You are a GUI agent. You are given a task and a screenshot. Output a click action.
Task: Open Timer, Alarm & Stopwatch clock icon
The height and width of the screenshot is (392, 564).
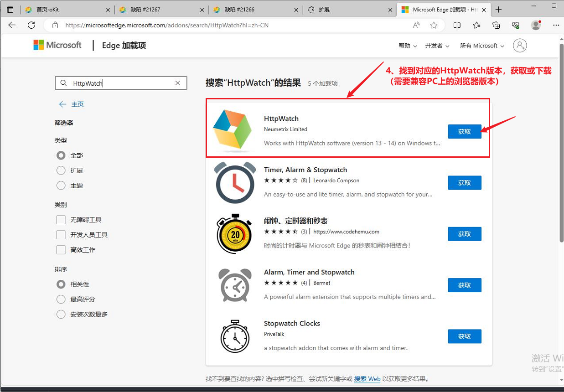tap(235, 182)
